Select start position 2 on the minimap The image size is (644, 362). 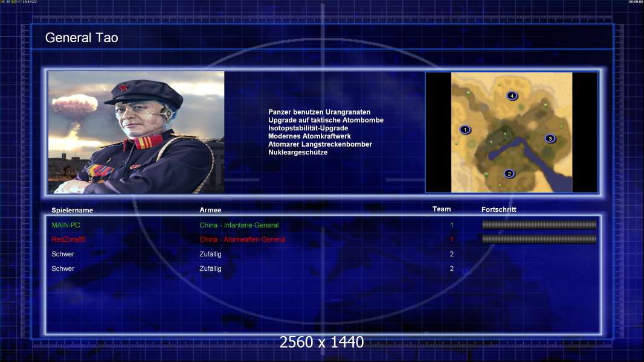tap(509, 174)
